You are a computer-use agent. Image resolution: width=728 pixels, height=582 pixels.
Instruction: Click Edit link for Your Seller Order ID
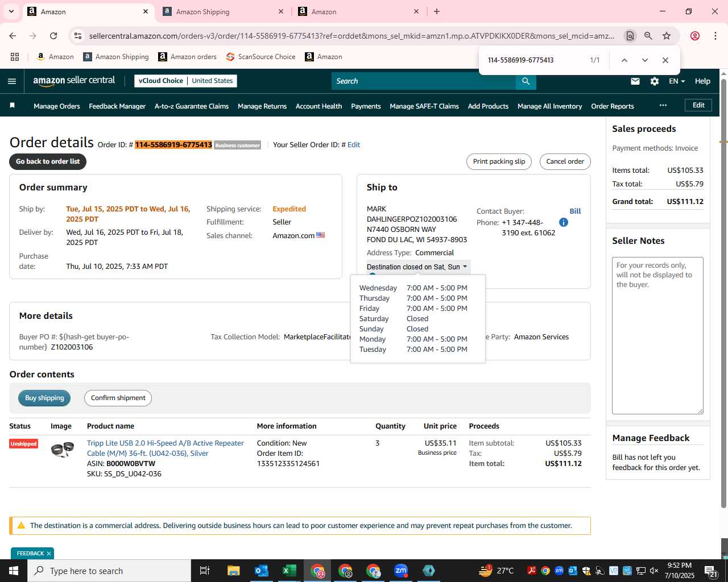pos(354,144)
